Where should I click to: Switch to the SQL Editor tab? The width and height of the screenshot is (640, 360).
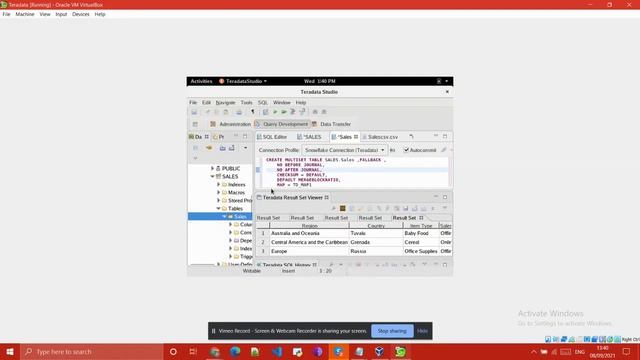(x=272, y=137)
